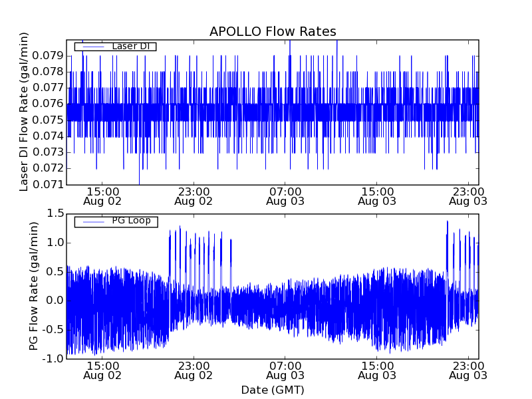Click the 0.5 tick label on the PG chart

tap(55, 272)
